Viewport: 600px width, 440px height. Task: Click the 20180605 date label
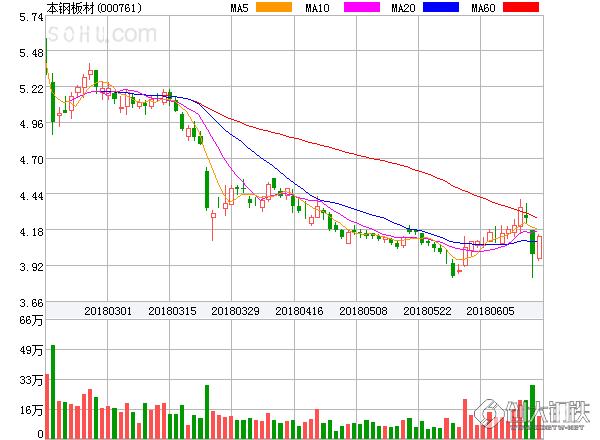point(490,311)
